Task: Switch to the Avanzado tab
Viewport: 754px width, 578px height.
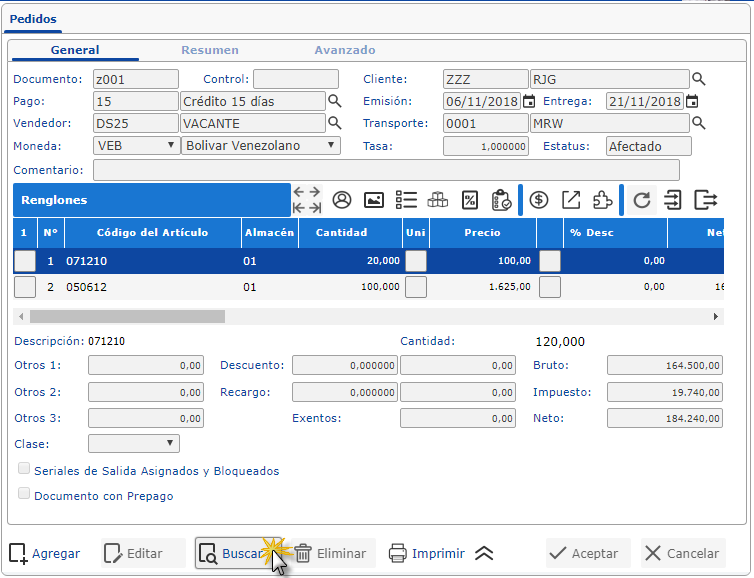Action: (x=345, y=50)
